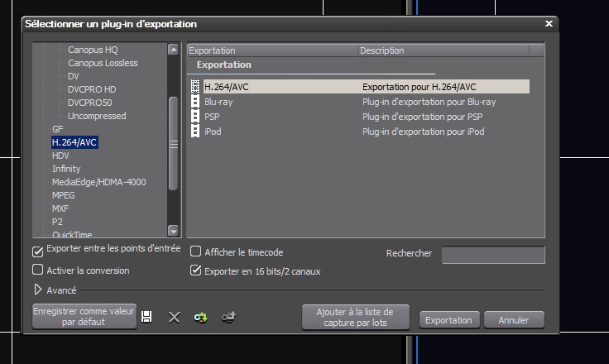The image size is (609, 364).
Task: Toggle Exporter en 16 bits/2 canaux checkbox
Action: pos(196,270)
